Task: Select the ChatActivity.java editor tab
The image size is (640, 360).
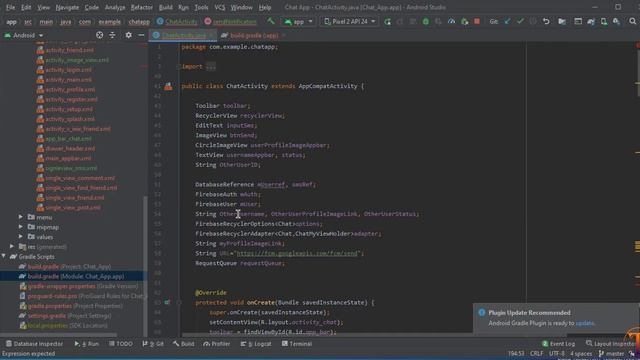Action: pyautogui.click(x=184, y=36)
